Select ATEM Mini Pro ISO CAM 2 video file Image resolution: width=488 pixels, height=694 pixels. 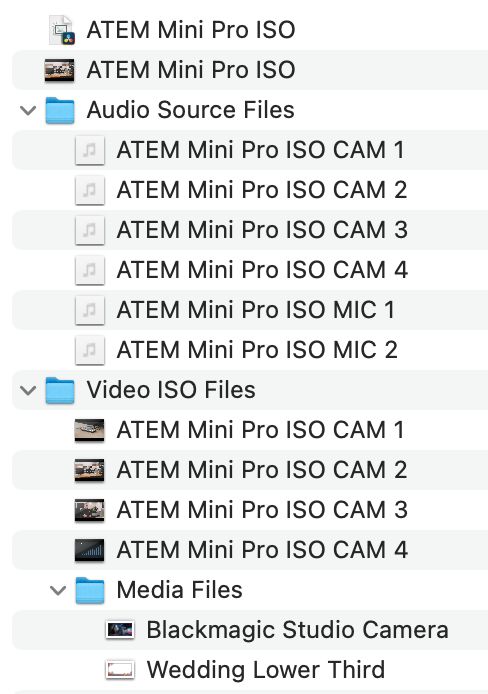(250, 470)
